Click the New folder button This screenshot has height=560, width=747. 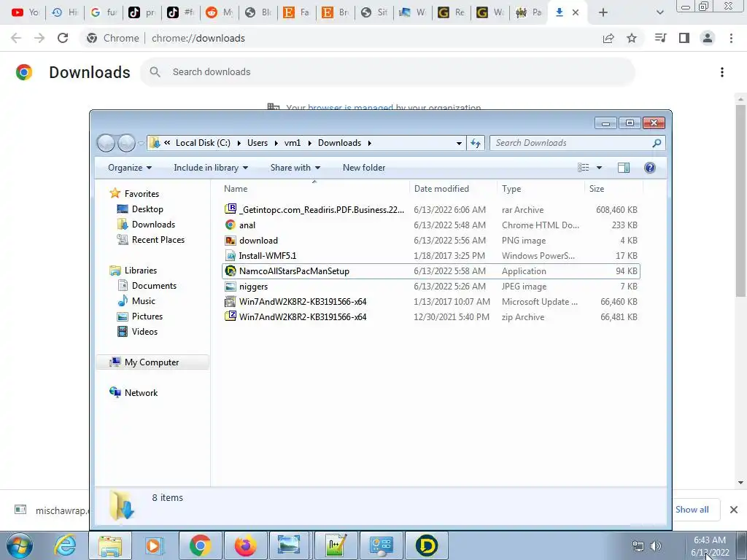tap(364, 168)
